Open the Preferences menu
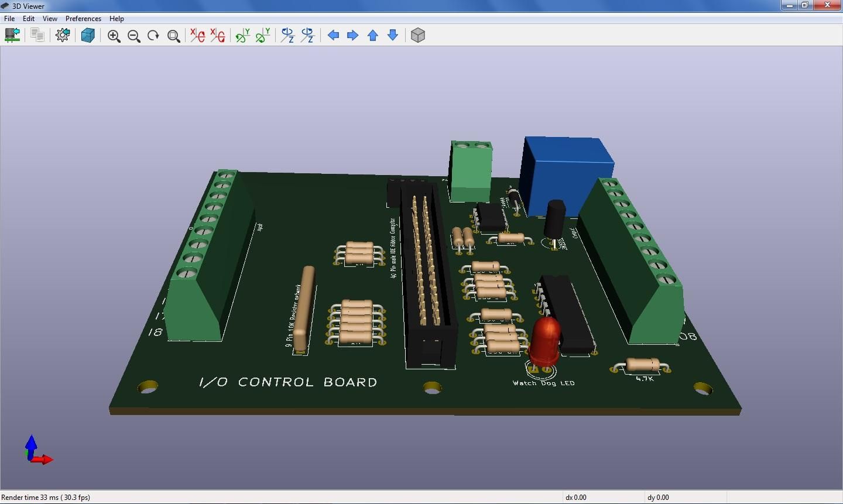Image resolution: width=843 pixels, height=504 pixels. (83, 18)
